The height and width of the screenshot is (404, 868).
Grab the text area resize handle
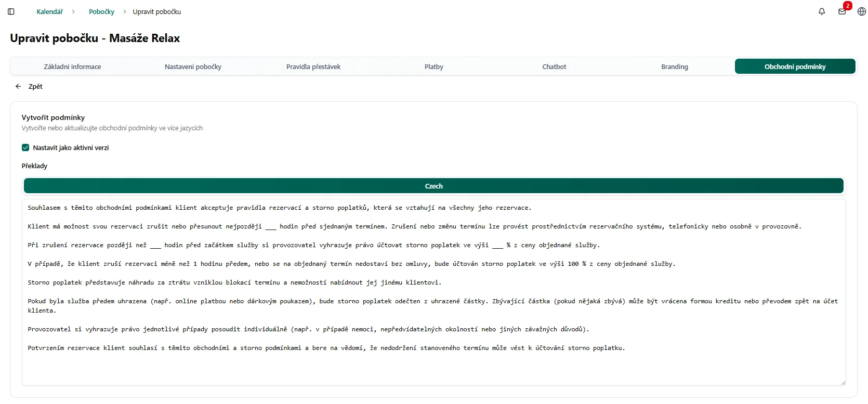pos(843,383)
